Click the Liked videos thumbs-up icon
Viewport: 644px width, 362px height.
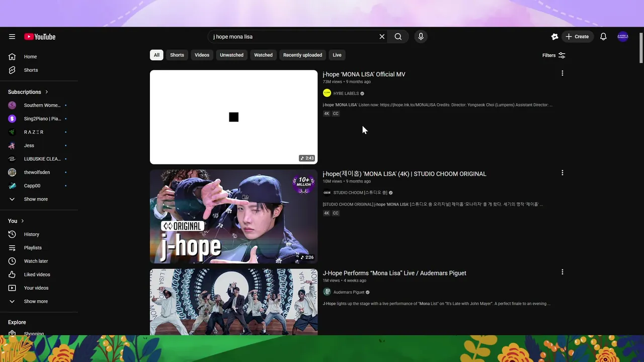click(x=12, y=275)
